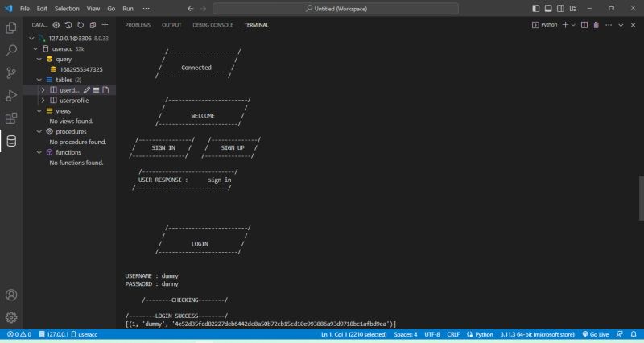Toggle primary side bar visibility

(x=536, y=8)
